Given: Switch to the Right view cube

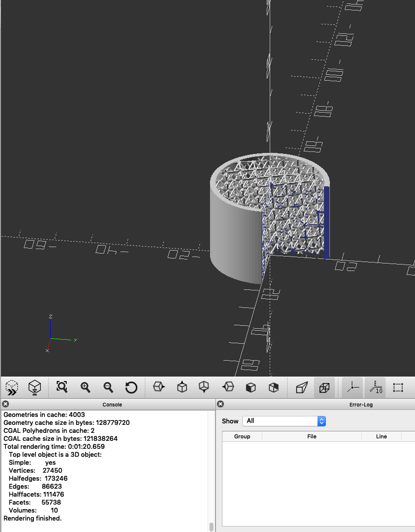Looking at the screenshot, I should [159, 387].
